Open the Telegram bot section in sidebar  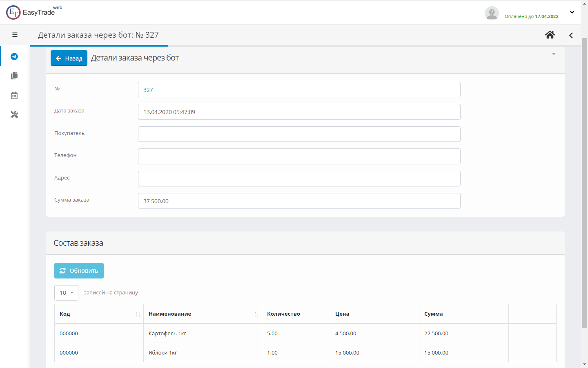[x=14, y=56]
